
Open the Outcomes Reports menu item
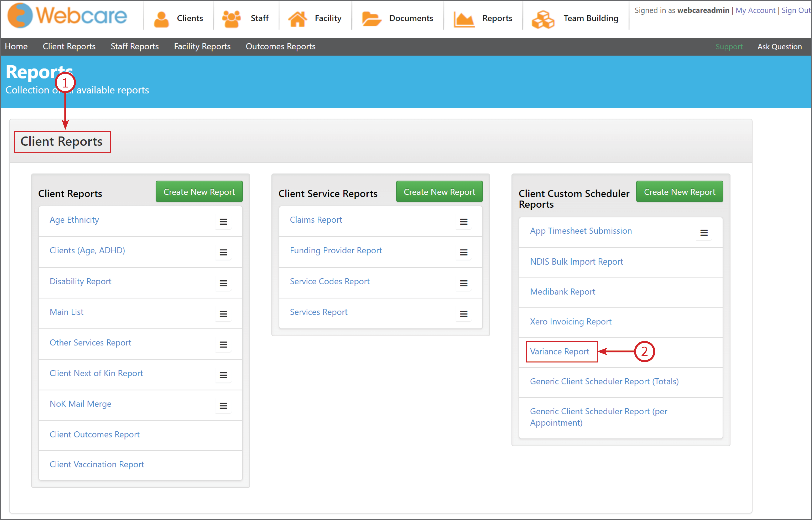pyautogui.click(x=280, y=46)
